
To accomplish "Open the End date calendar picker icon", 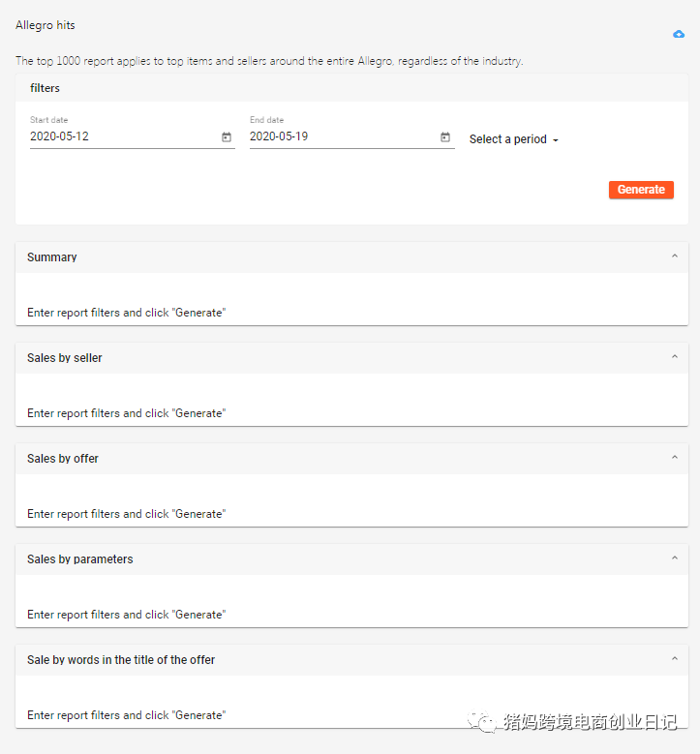I will point(445,137).
